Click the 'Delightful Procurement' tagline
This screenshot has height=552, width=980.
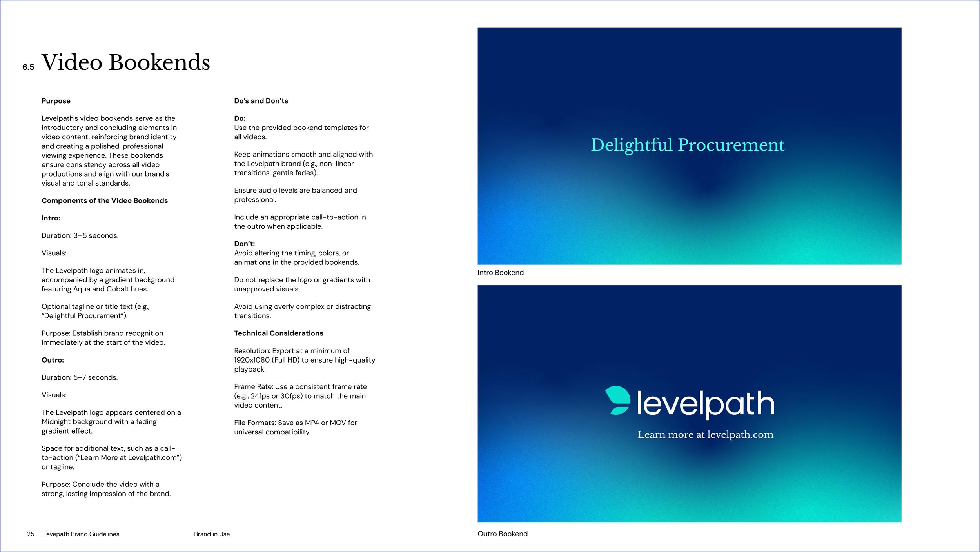pos(688,145)
